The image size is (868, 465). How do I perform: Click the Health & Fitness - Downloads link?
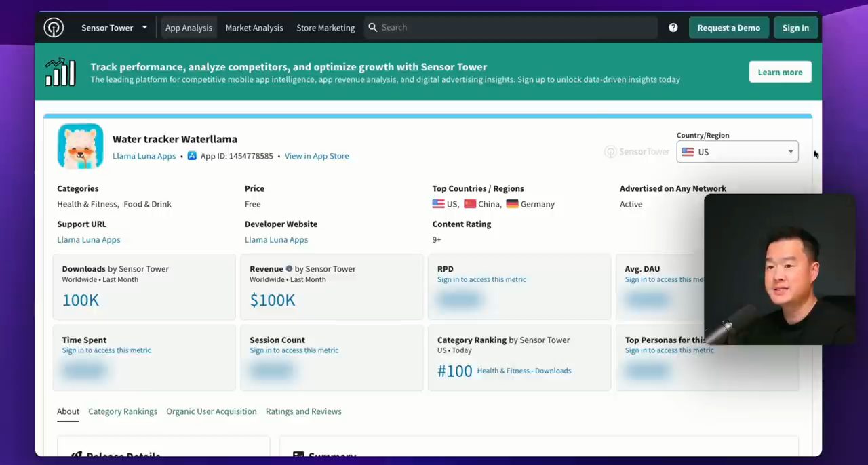point(524,371)
